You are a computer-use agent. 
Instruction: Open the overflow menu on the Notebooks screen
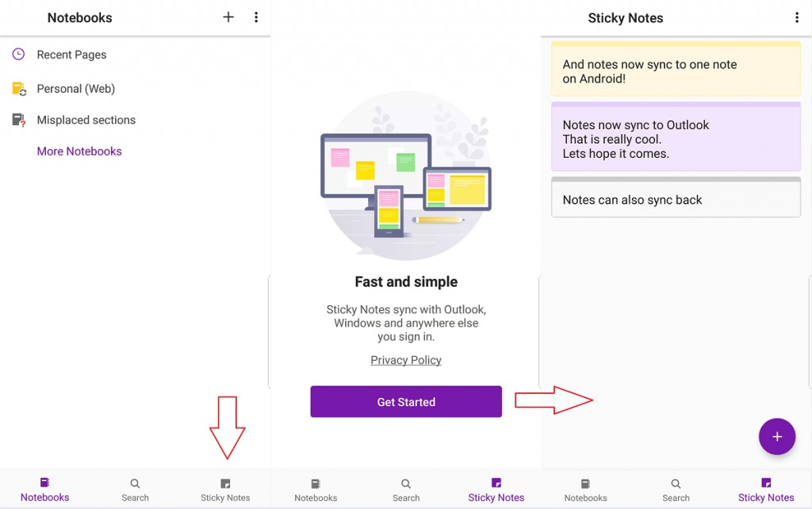click(256, 17)
